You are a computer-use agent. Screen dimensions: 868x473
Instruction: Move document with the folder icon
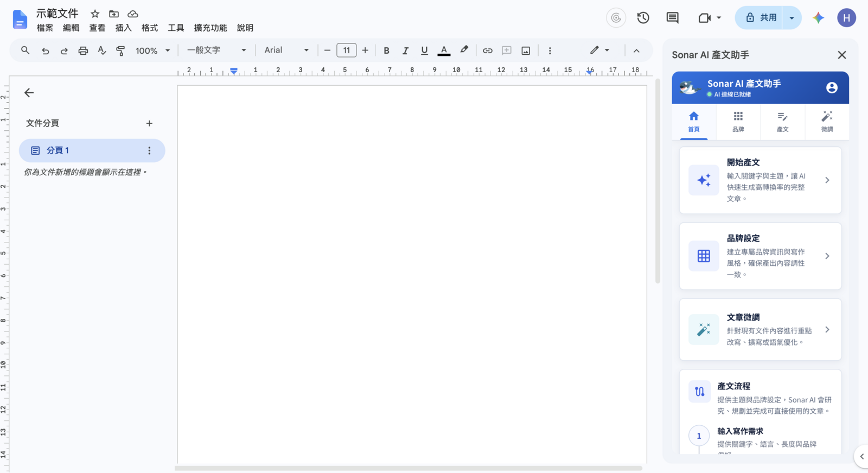click(x=113, y=14)
